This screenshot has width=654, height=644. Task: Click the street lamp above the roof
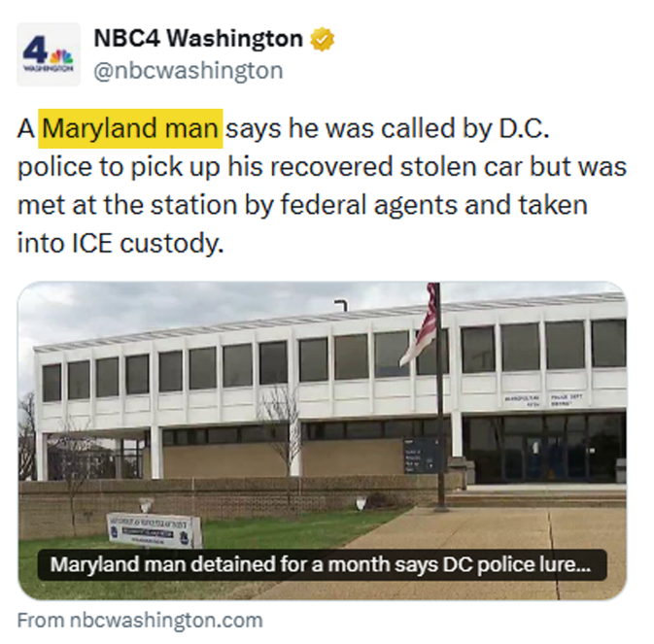(x=340, y=305)
